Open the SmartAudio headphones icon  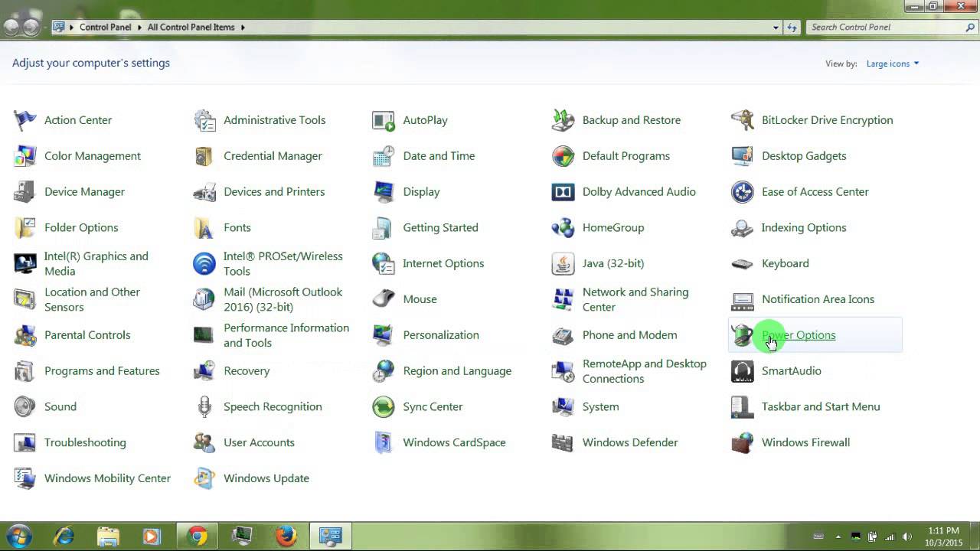point(742,371)
